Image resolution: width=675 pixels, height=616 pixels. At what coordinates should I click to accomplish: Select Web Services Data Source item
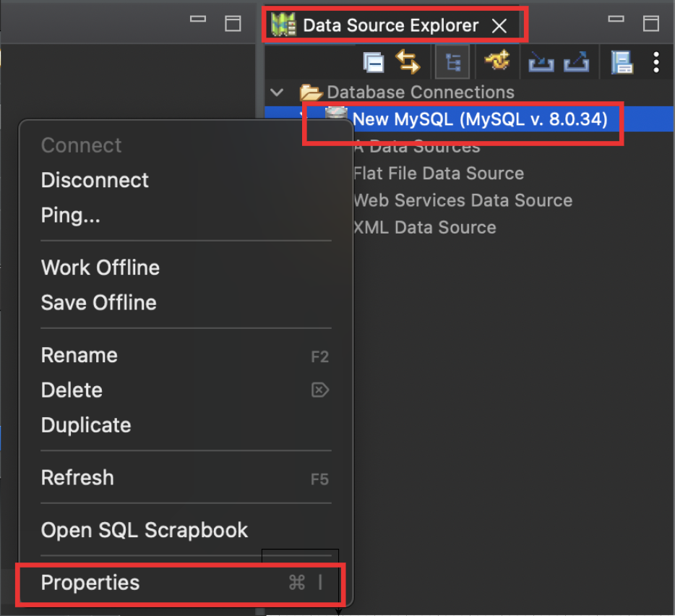[x=463, y=200]
